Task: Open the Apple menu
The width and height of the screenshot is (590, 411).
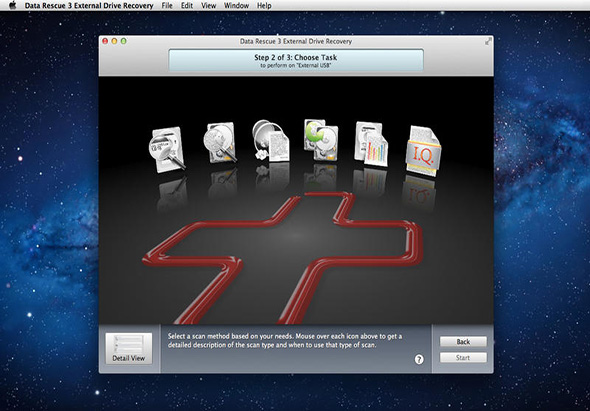Action: point(12,5)
